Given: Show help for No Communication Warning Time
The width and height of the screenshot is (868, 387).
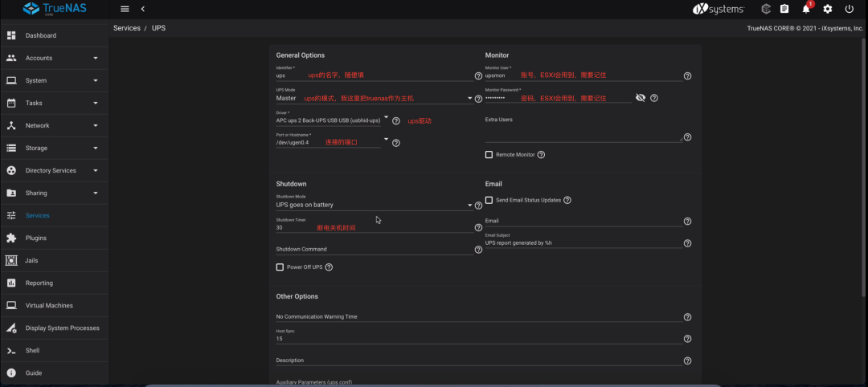Looking at the screenshot, I should (687, 317).
